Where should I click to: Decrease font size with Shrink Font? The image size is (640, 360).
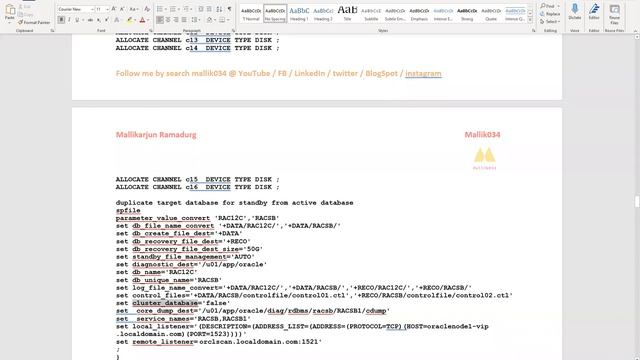pyautogui.click(x=122, y=9)
